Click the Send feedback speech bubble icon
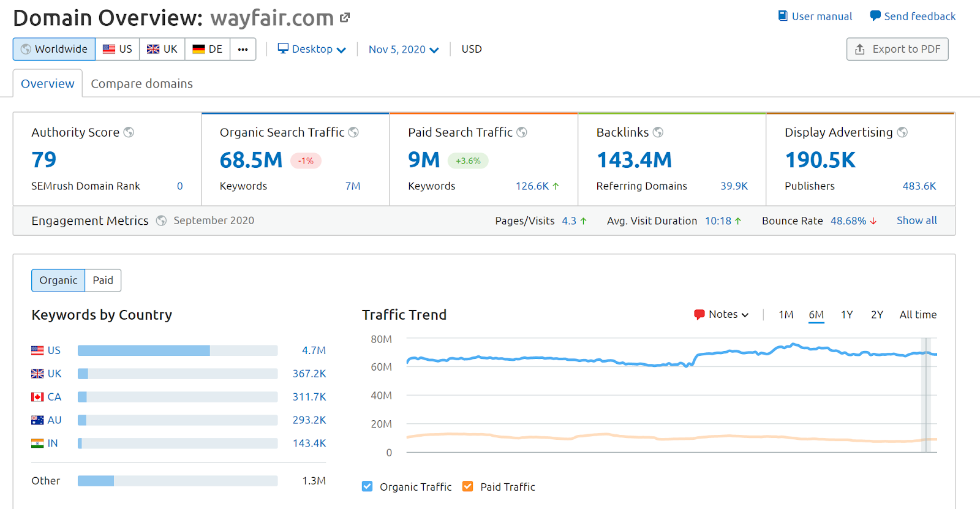This screenshot has width=980, height=509. 875,16
